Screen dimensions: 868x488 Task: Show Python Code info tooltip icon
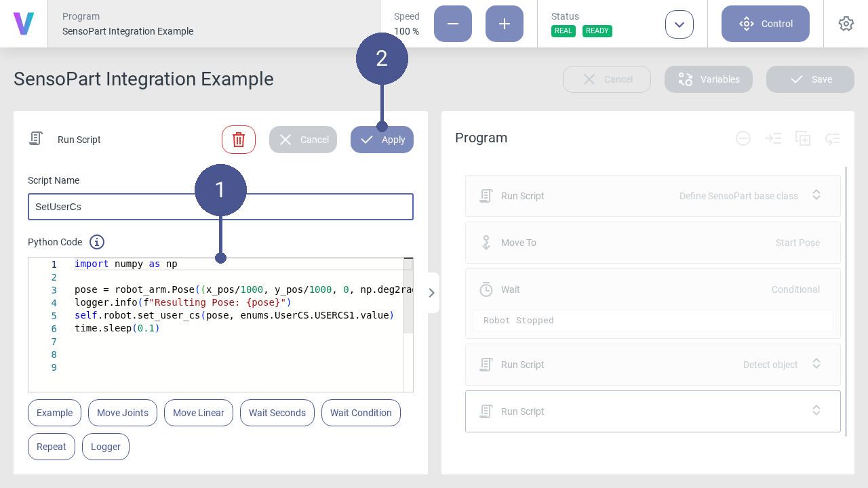pyautogui.click(x=97, y=242)
